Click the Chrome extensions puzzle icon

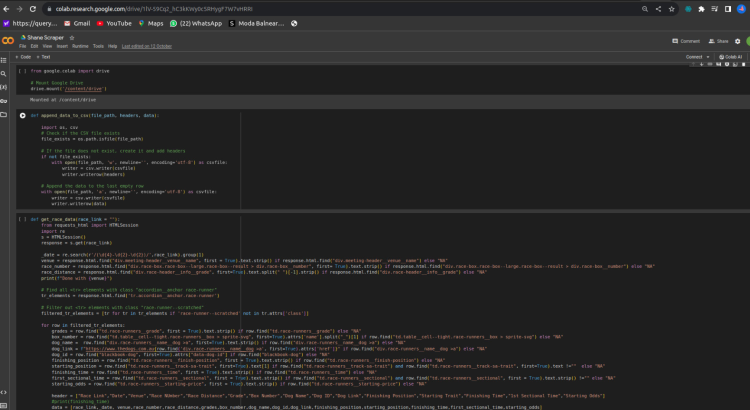pos(700,8)
